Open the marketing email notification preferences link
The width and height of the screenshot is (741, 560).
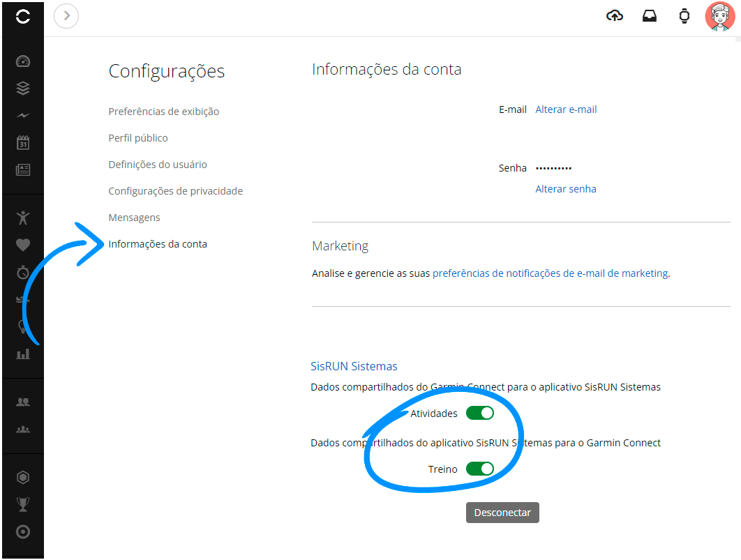coord(550,273)
